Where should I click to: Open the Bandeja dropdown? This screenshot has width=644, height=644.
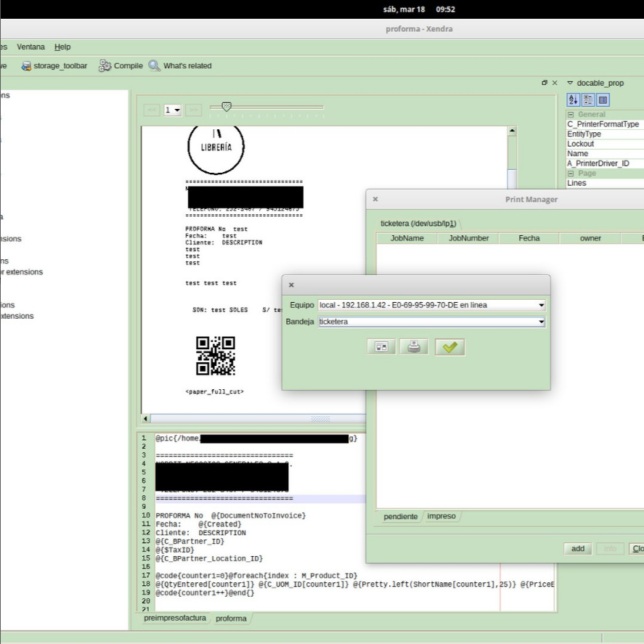(x=541, y=322)
